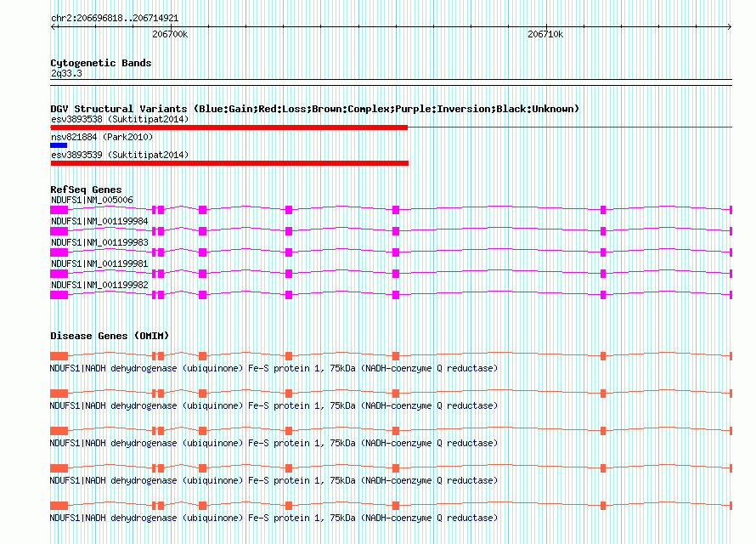
Task: Click the 206710k ruler label
Action: 545,34
